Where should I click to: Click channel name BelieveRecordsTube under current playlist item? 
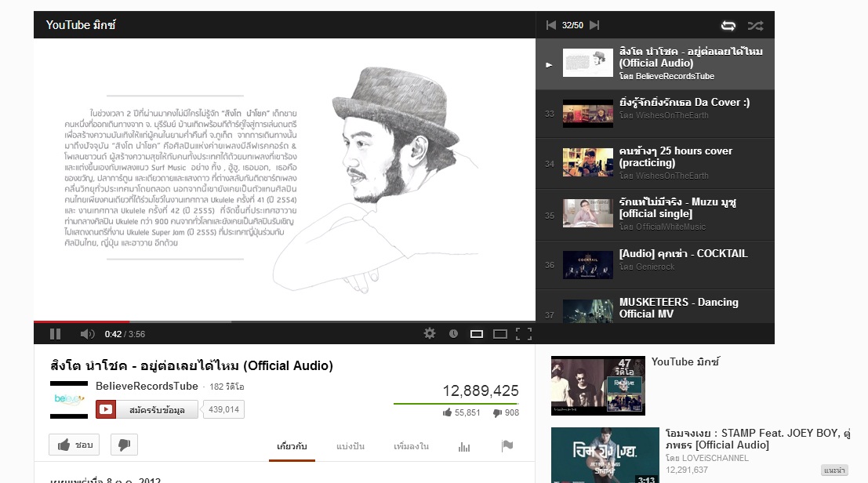coord(675,76)
